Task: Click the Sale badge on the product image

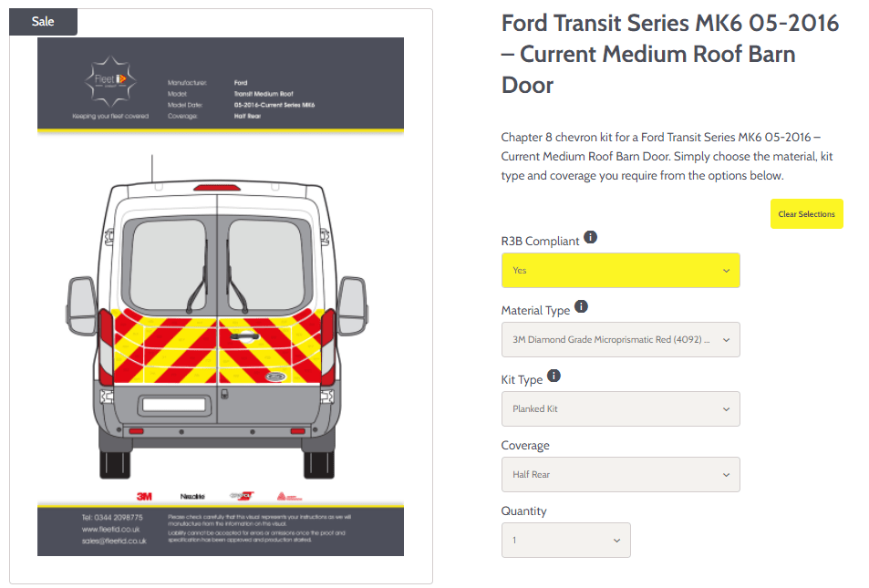Action: pos(43,22)
